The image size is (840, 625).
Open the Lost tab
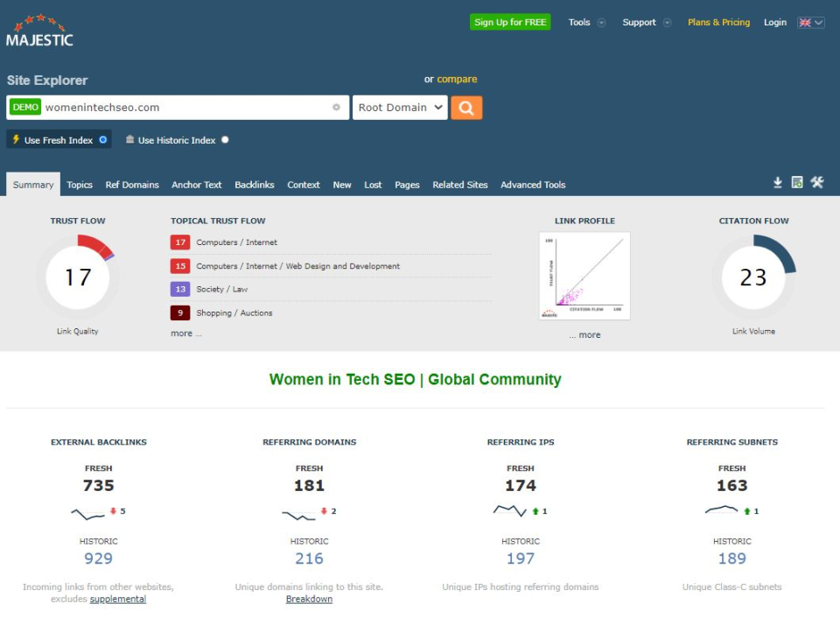373,185
